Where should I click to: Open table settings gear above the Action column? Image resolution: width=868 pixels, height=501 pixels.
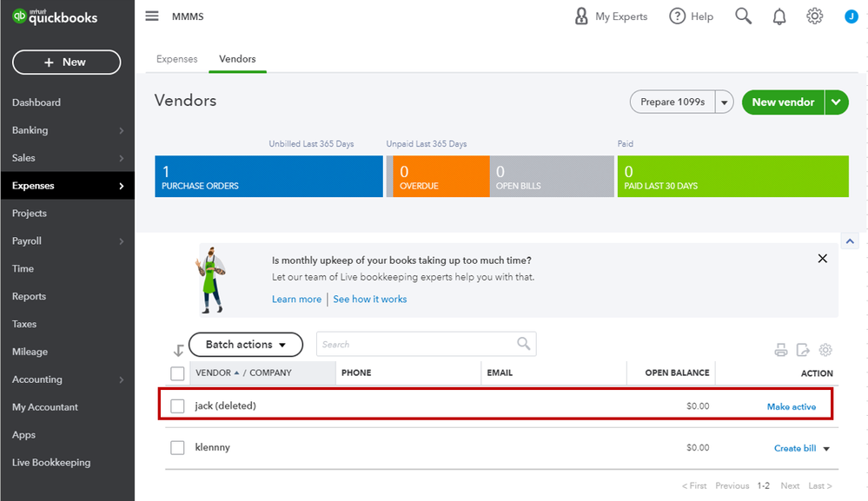pos(825,349)
